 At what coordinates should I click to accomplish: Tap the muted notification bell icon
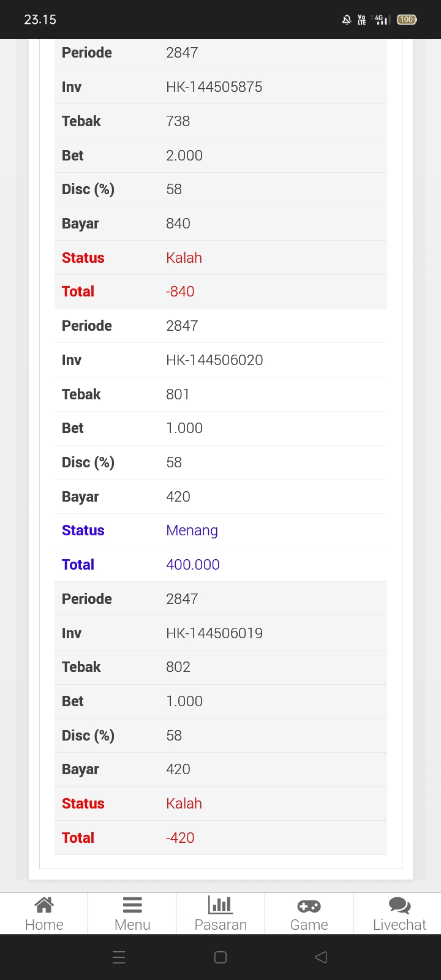tap(347, 20)
